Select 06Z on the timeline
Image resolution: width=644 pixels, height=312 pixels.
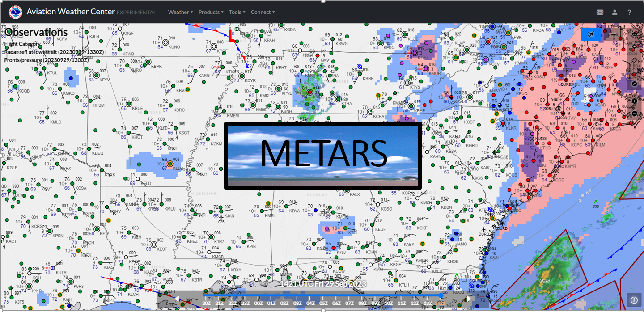tap(337, 303)
